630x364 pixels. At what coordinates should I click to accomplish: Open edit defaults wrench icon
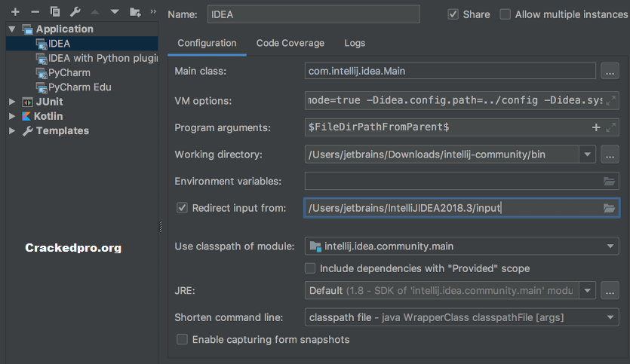[75, 12]
